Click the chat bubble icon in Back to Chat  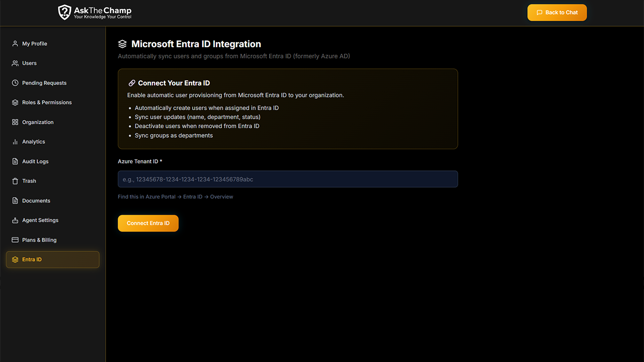click(539, 13)
